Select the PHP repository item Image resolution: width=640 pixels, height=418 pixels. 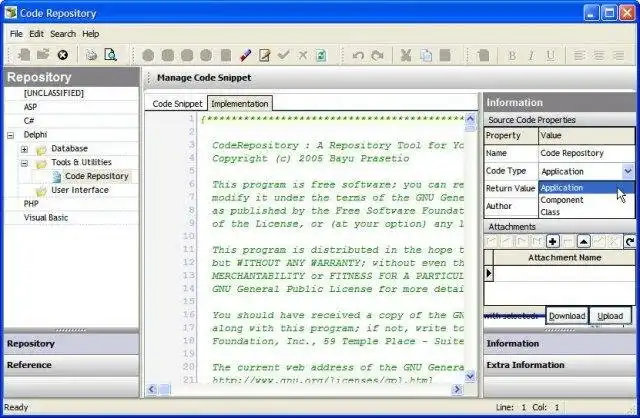pyautogui.click(x=31, y=204)
